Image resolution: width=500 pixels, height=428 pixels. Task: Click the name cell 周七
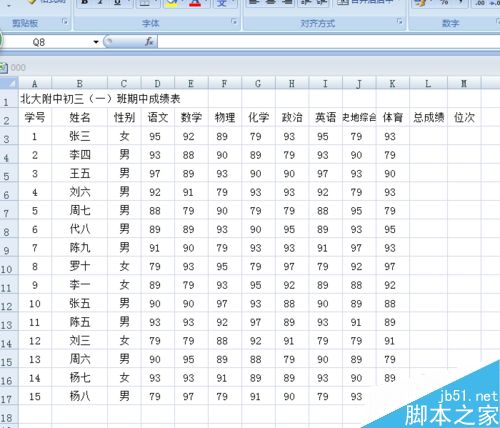[x=80, y=210]
